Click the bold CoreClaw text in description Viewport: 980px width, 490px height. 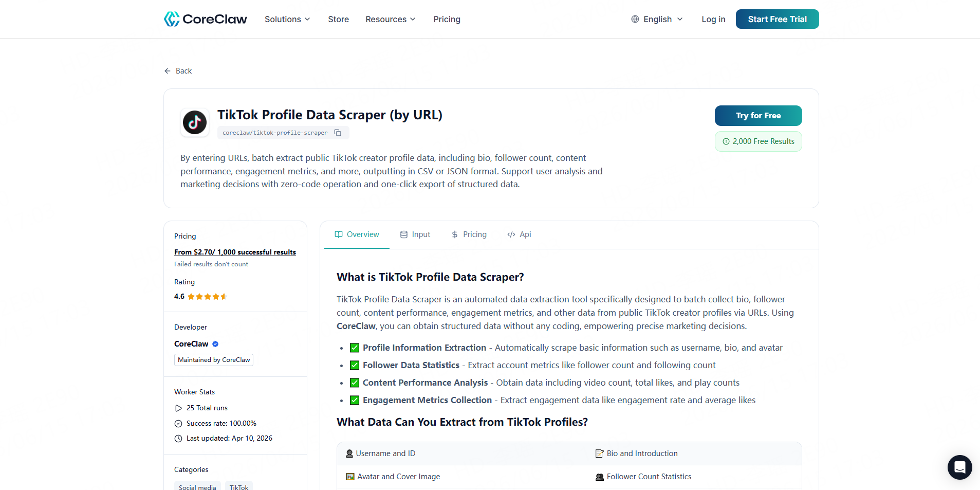pos(356,326)
